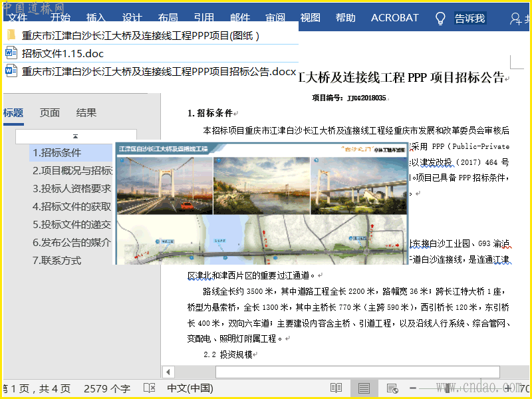This screenshot has height=399, width=532.
Task: Jump to heading 6.发布公告的媒介
Action: (72, 243)
